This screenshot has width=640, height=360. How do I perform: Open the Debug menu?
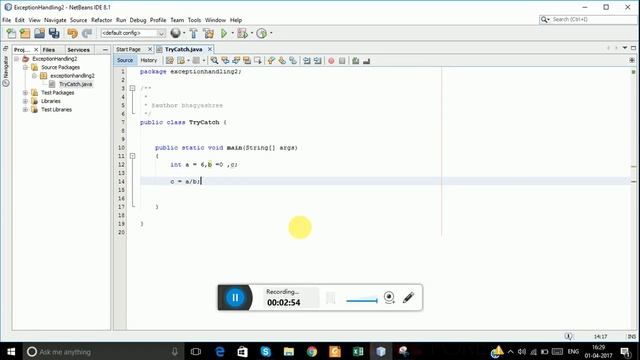click(x=138, y=20)
